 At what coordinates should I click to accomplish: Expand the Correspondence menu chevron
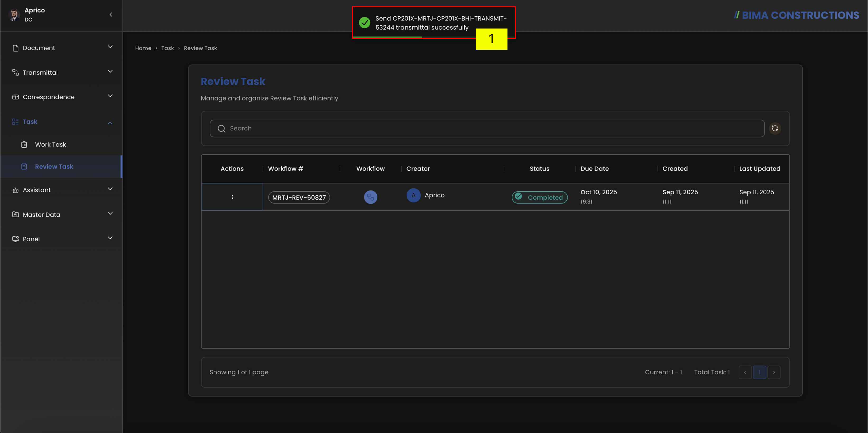[110, 96]
